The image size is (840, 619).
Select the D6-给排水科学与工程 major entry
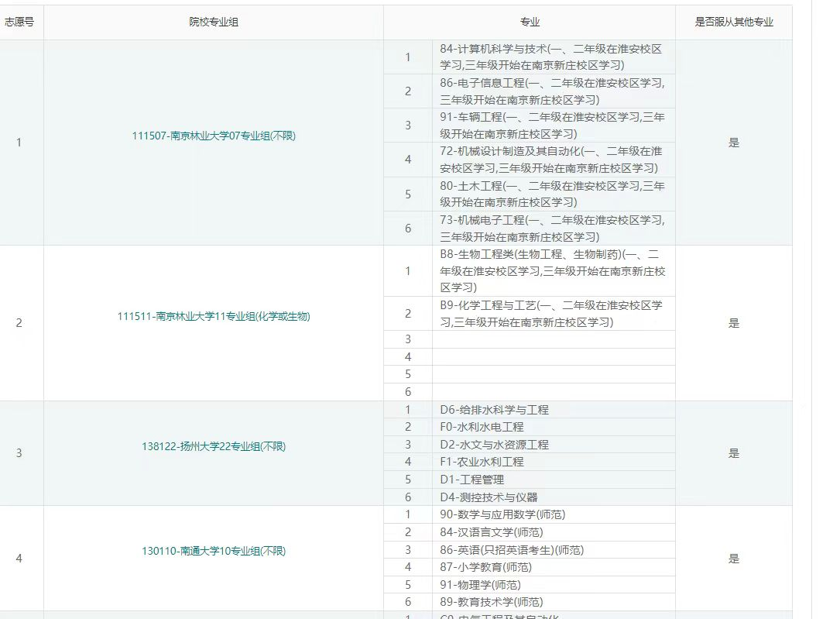[x=495, y=409]
